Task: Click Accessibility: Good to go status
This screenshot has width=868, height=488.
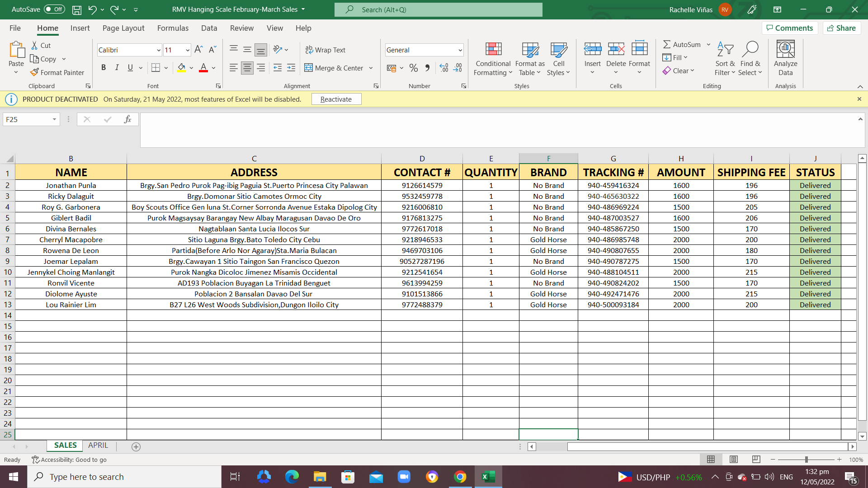Action: tap(69, 460)
